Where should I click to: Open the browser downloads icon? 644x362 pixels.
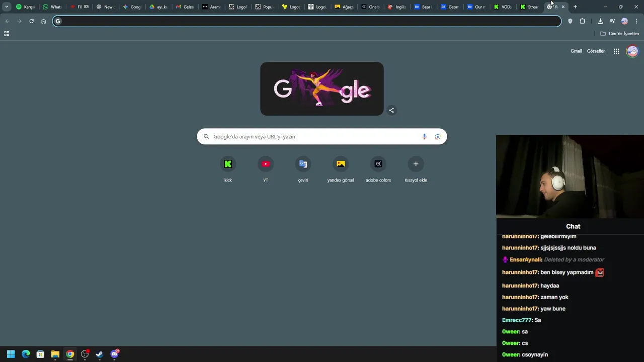(x=600, y=21)
